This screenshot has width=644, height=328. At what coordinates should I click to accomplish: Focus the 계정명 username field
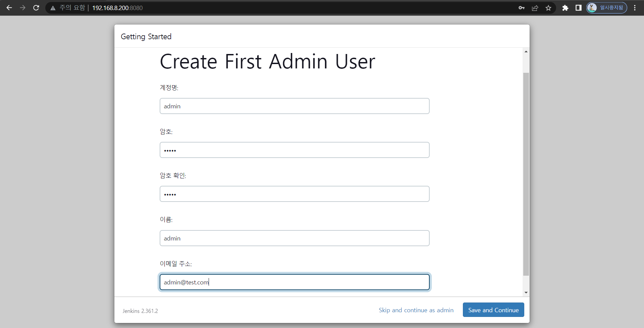294,106
